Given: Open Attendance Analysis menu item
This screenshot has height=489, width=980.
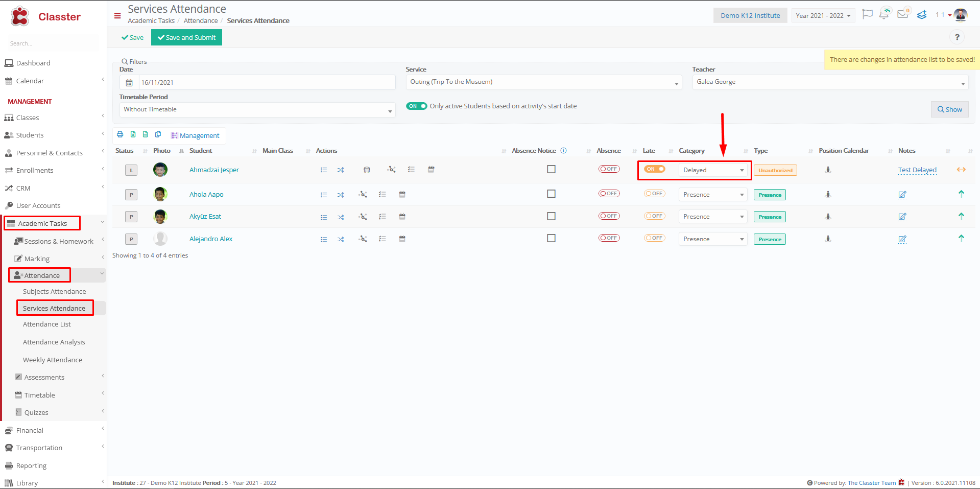Looking at the screenshot, I should pos(54,342).
